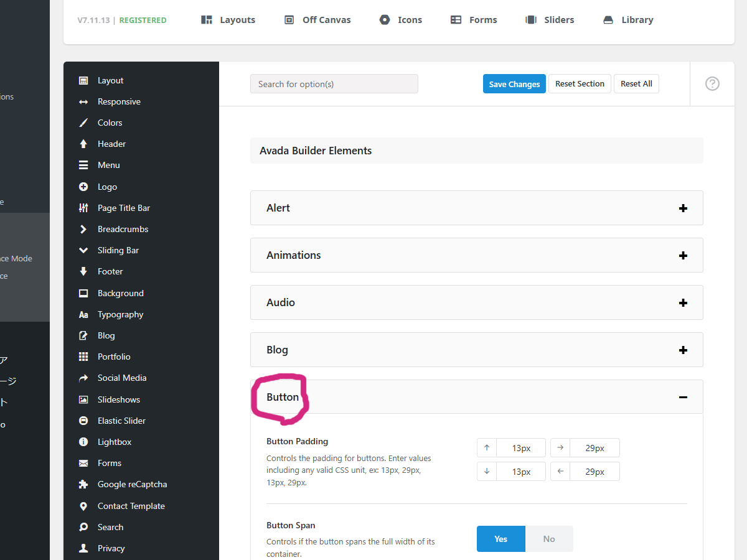
Task: Click Reset Section button
Action: [580, 84]
